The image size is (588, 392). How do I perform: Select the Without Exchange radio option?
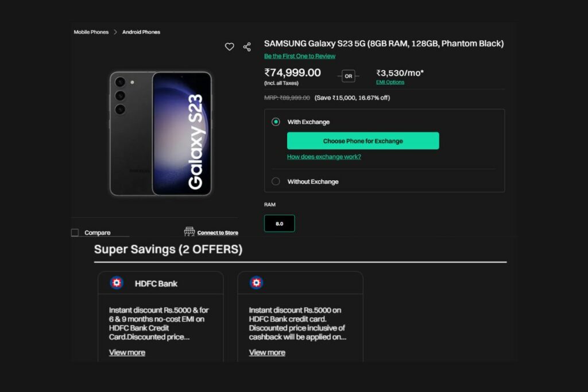pyautogui.click(x=276, y=181)
